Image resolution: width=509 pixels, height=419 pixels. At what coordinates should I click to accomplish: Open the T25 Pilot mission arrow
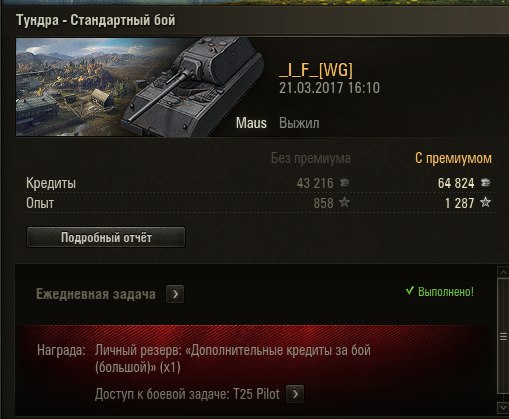295,394
